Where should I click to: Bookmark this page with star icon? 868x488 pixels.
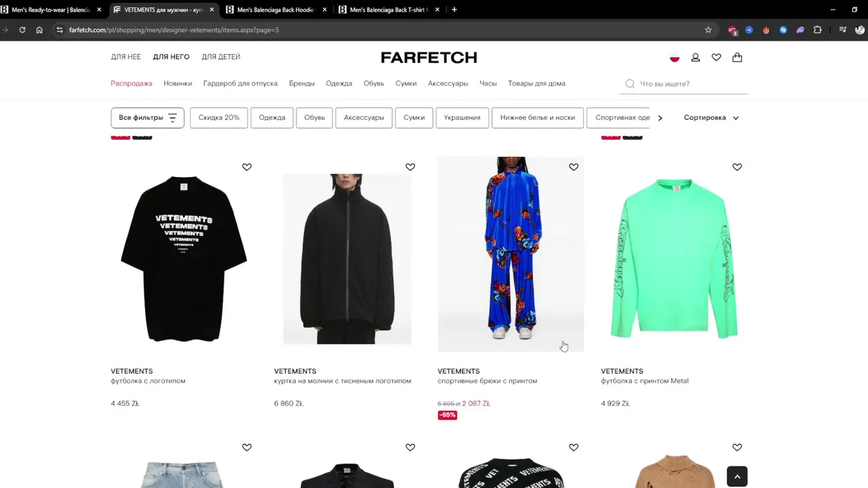[x=708, y=30]
